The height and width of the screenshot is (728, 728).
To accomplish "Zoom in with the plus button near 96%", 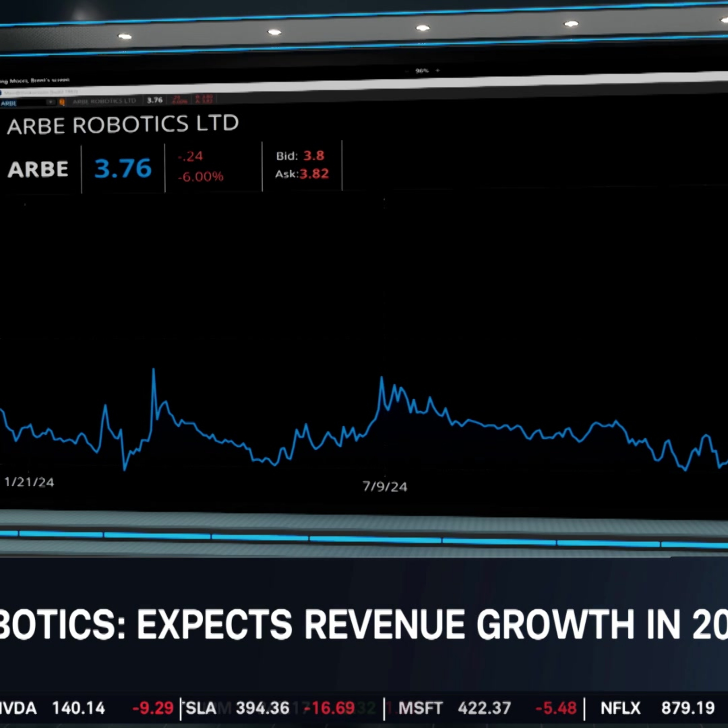I will (438, 70).
